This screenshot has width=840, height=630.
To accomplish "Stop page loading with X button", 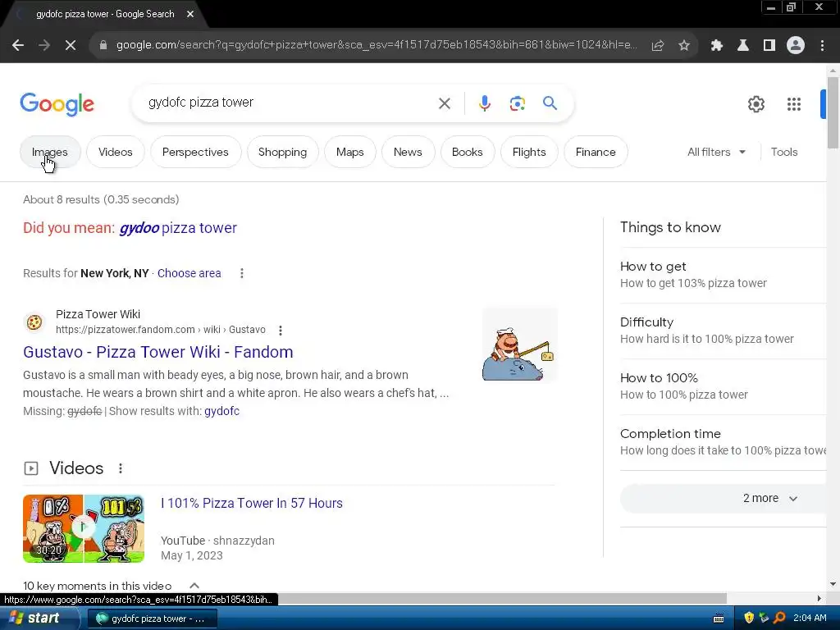I will (71, 45).
